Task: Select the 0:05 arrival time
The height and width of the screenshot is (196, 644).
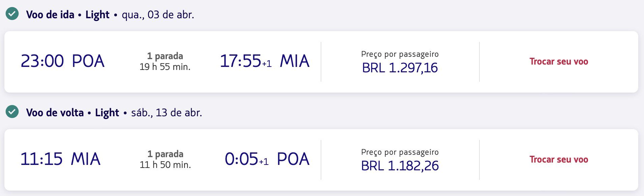Action: (241, 159)
